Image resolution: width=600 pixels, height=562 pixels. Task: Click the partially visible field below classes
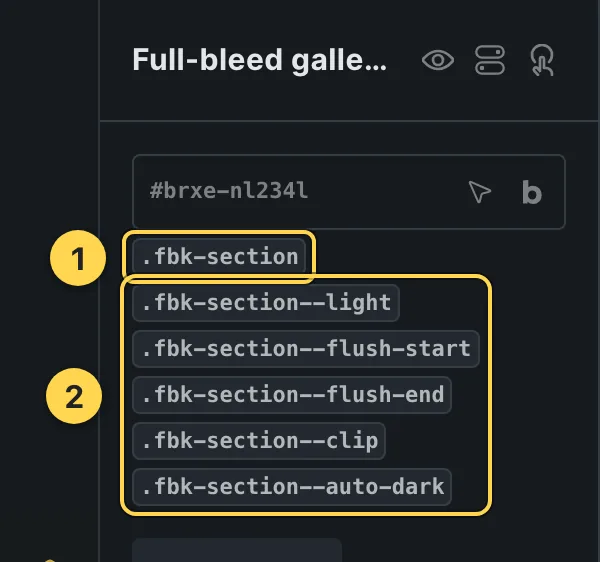(x=237, y=550)
